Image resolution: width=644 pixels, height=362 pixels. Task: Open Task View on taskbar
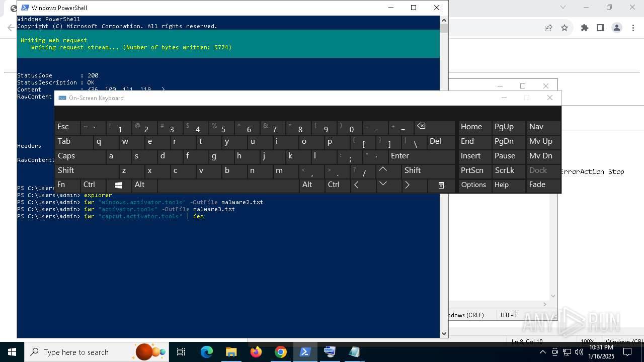pyautogui.click(x=181, y=352)
